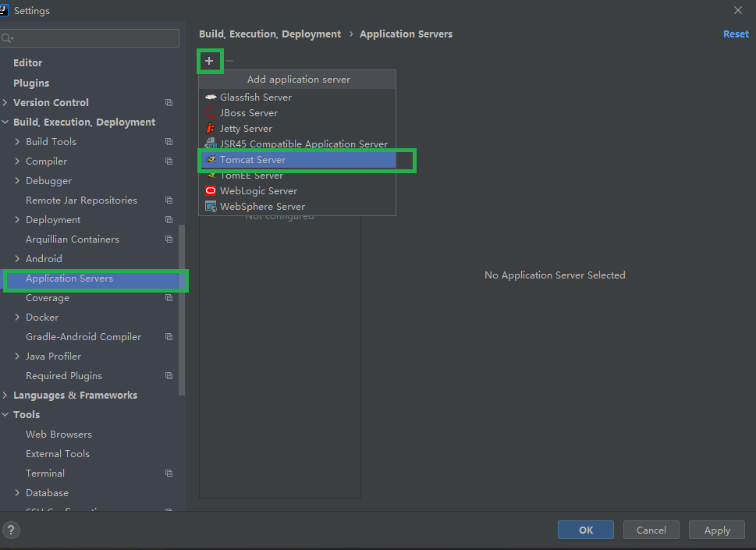Screen dimensions: 756x550
Task: Click the Reset link
Action: 736,34
